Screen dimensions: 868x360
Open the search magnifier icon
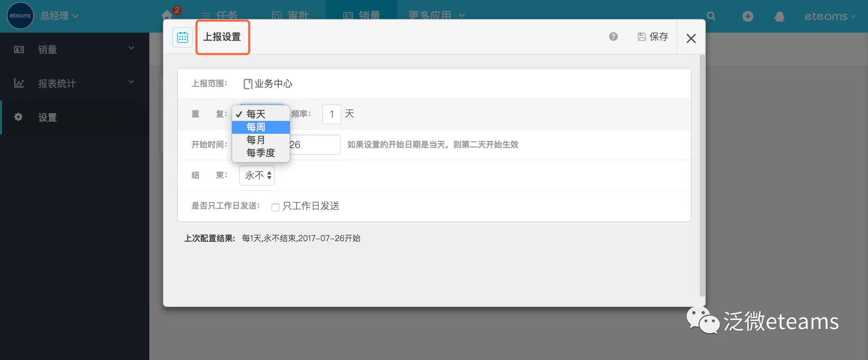click(711, 16)
